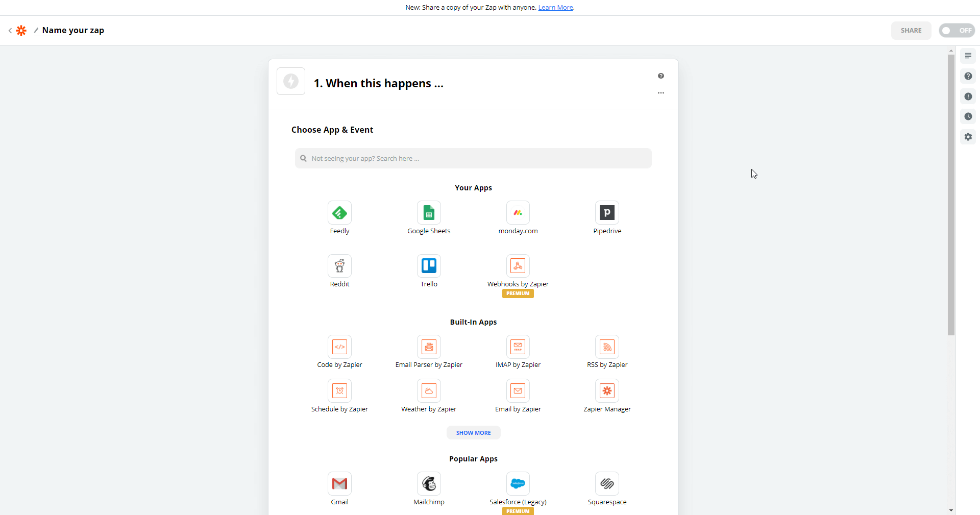Click the scrollbar down arrow
This screenshot has height=515, width=980.
951,510
